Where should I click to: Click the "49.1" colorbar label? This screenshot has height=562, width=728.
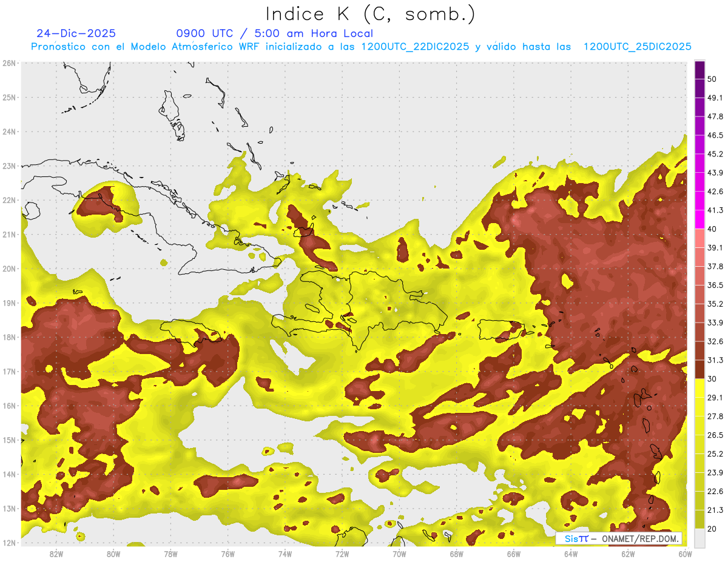(x=715, y=98)
